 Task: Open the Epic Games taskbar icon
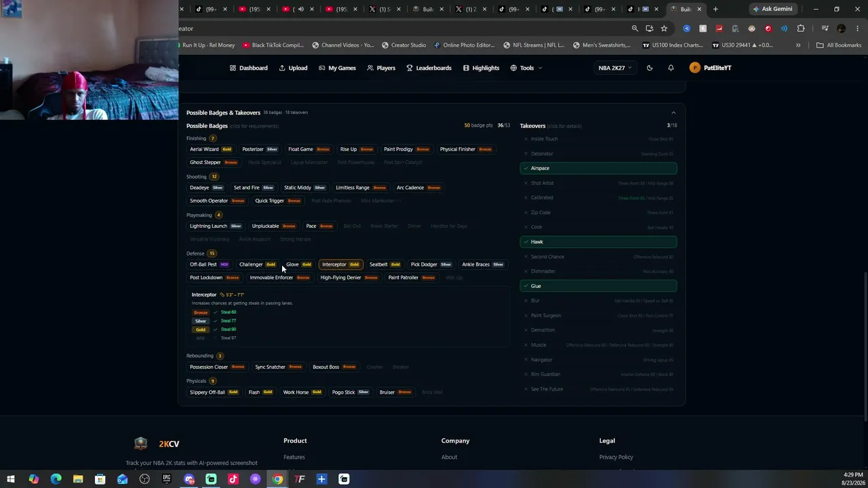pos(167,479)
